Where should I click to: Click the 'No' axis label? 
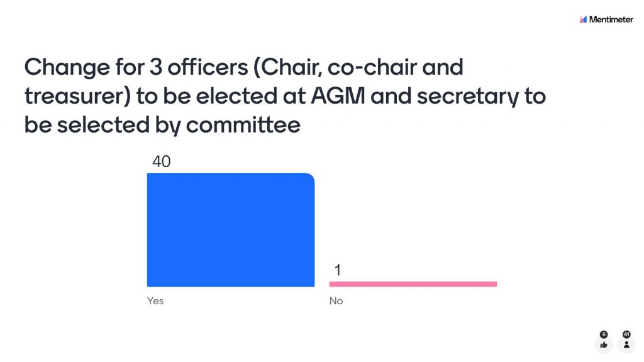point(336,301)
